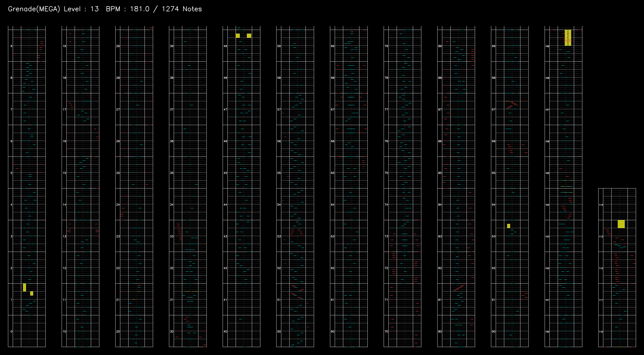Click measure number 24 label
This screenshot has width=644, height=355.
118,205
